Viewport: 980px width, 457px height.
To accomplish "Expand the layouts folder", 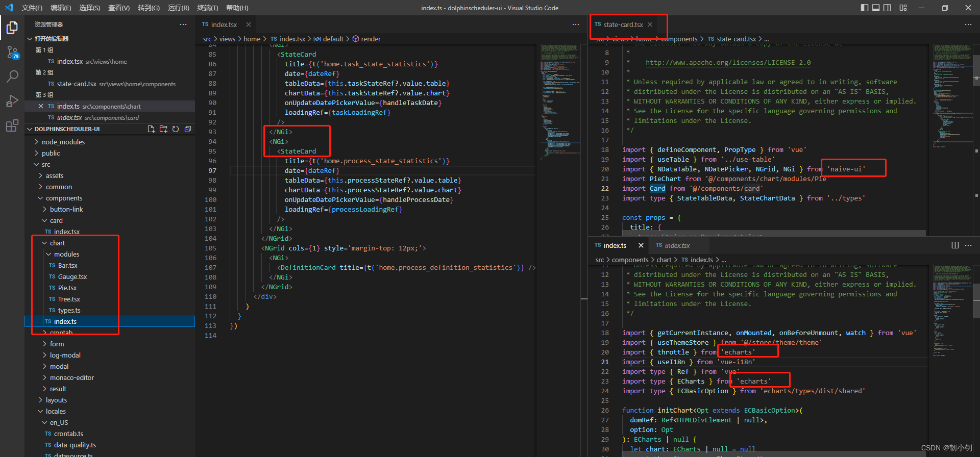I will (56, 400).
